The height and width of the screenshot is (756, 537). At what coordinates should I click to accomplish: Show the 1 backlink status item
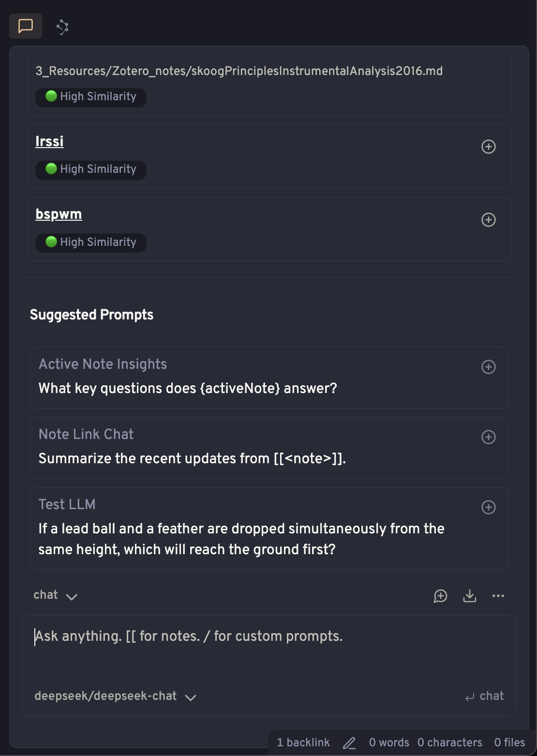click(303, 742)
